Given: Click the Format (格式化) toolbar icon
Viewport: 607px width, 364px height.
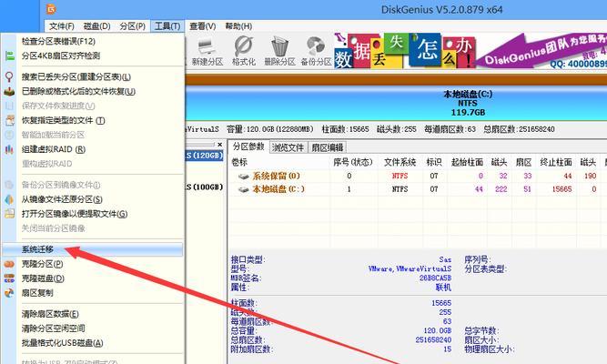Looking at the screenshot, I should (244, 51).
